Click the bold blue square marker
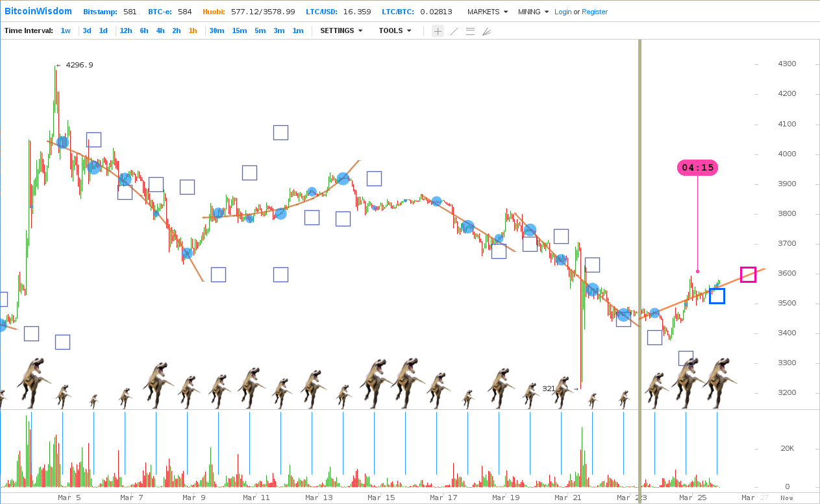 coord(717,296)
